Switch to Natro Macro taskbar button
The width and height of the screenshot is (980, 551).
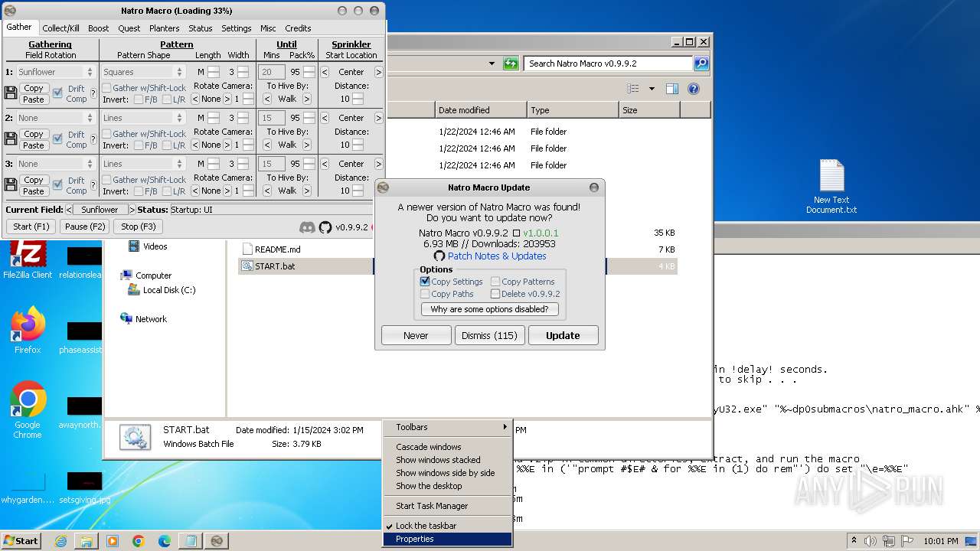tap(217, 541)
